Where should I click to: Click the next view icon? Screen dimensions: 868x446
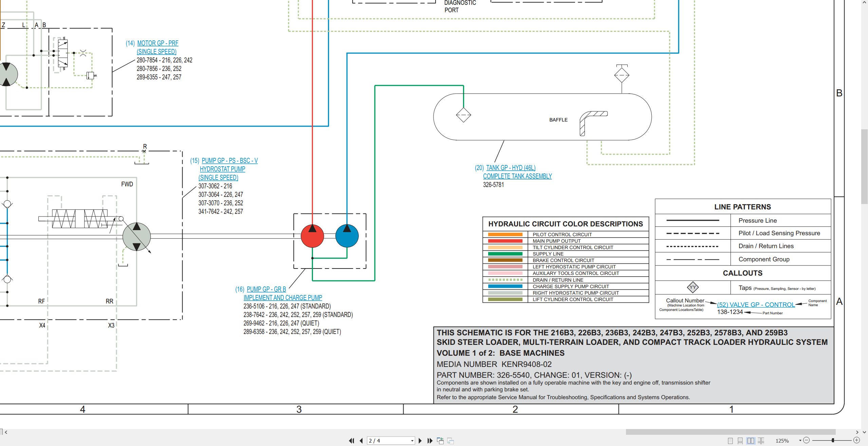click(450, 441)
